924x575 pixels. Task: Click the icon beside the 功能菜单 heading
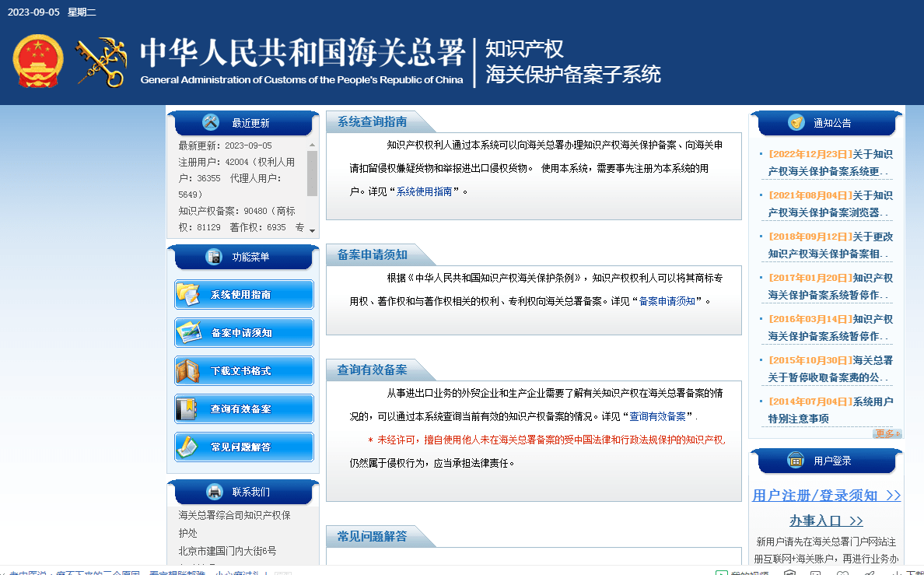click(213, 257)
